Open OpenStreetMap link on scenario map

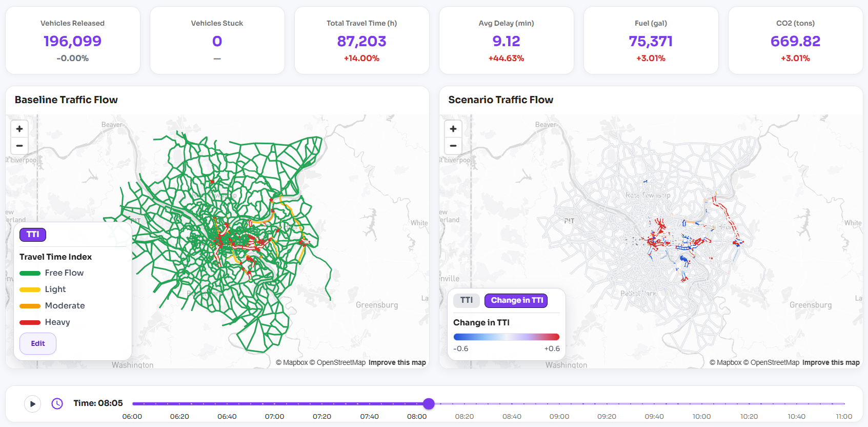(x=771, y=362)
